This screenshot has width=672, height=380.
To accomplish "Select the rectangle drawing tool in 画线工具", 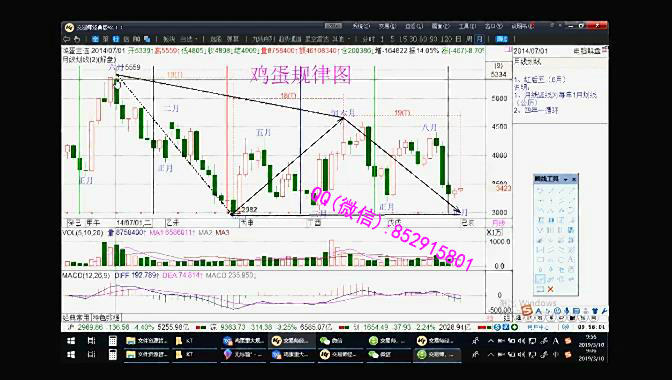I will (x=540, y=260).
